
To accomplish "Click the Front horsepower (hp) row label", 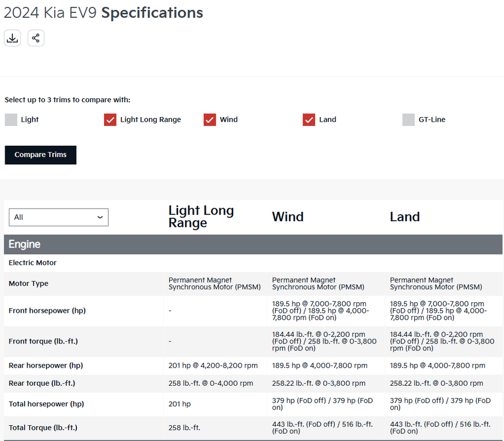I will [x=47, y=310].
